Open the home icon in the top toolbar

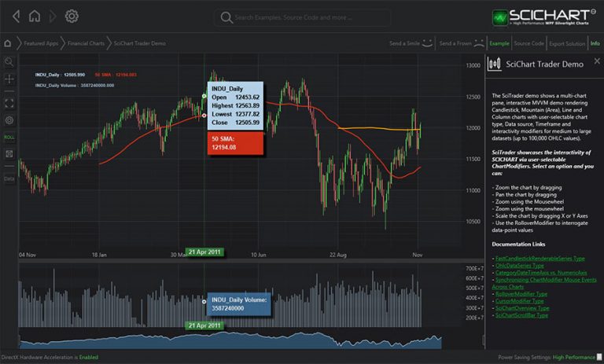click(x=35, y=17)
